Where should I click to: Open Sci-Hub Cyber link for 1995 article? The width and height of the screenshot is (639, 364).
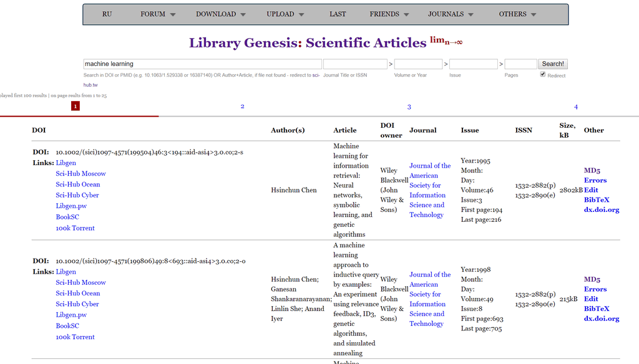click(x=77, y=195)
